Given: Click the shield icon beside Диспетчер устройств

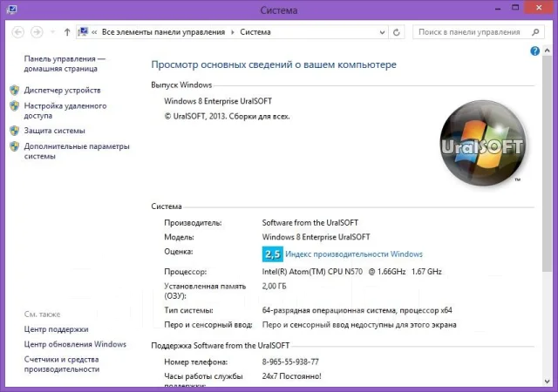Looking at the screenshot, I should pyautogui.click(x=15, y=90).
